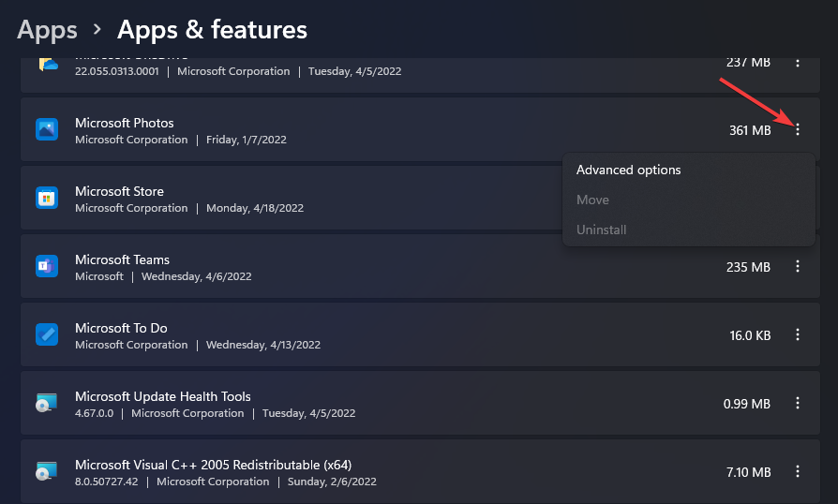The height and width of the screenshot is (504, 838).
Task: Click the OneDrive cloud icon
Action: (47, 64)
